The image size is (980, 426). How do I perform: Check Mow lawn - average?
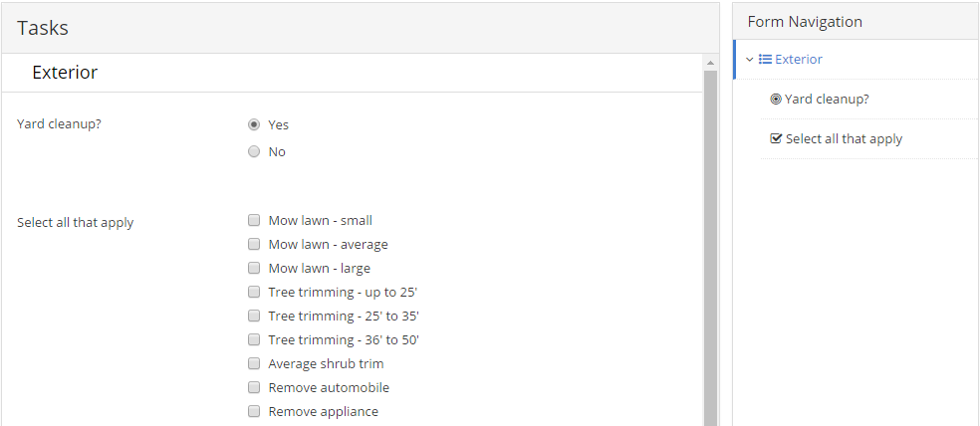(x=254, y=244)
